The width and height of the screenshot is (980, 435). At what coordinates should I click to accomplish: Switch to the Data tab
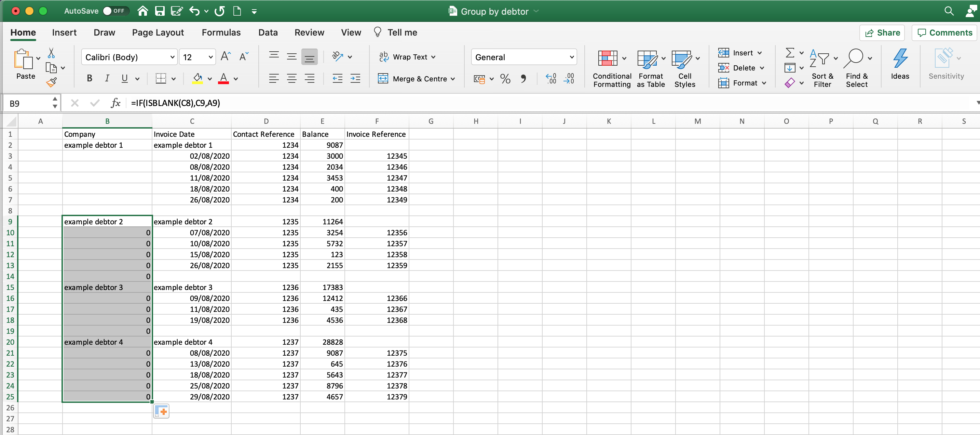click(x=268, y=32)
